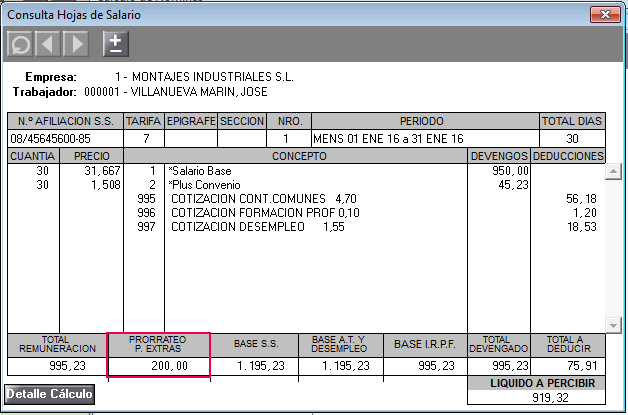Open Detalle Cálculo
The height and width of the screenshot is (415, 628).
(x=50, y=394)
